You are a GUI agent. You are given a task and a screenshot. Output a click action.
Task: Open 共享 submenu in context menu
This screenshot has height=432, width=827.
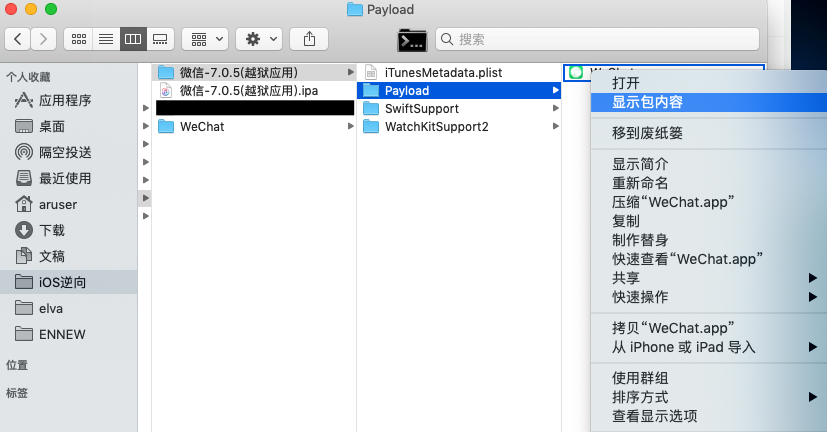(x=709, y=278)
